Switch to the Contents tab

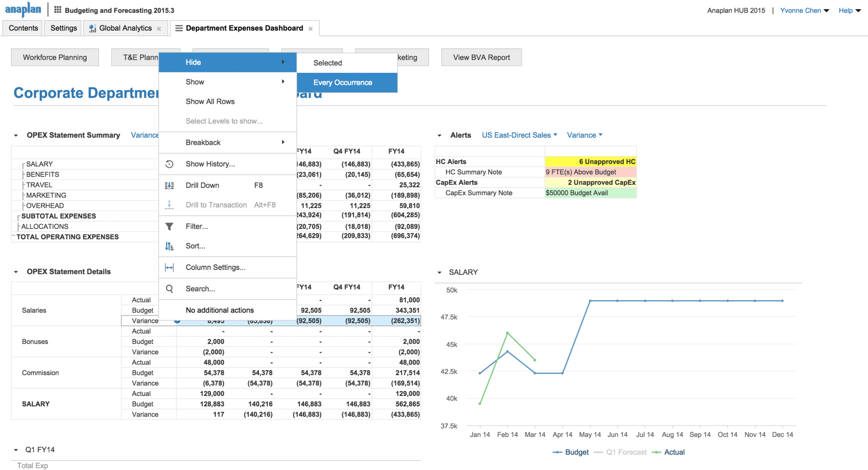tap(23, 28)
